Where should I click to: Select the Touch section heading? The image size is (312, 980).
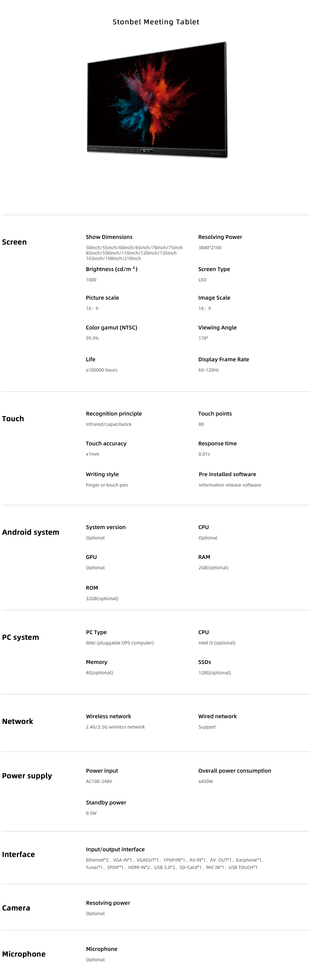tap(13, 418)
